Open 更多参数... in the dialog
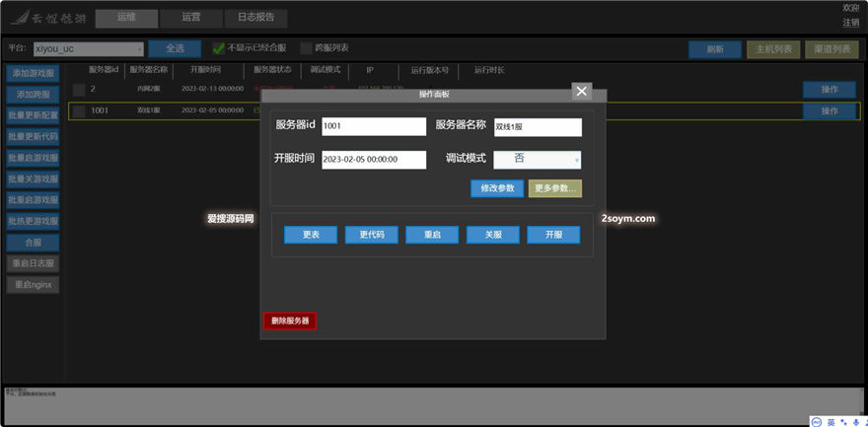Screen dimensions: 868x427 (x=555, y=188)
